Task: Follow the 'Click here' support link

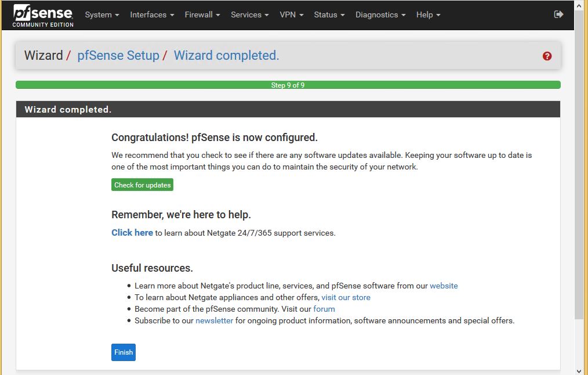Action: point(132,233)
